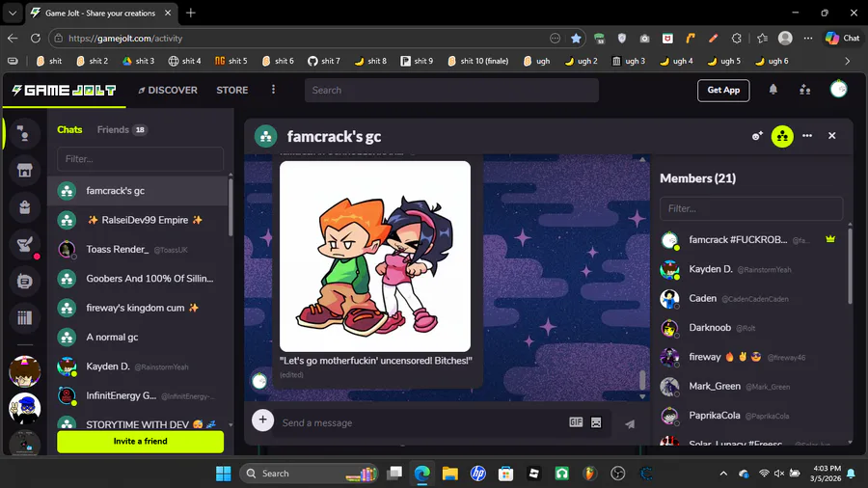This screenshot has width=868, height=488.
Task: Open a new browser tab
Action: pyautogui.click(x=190, y=13)
